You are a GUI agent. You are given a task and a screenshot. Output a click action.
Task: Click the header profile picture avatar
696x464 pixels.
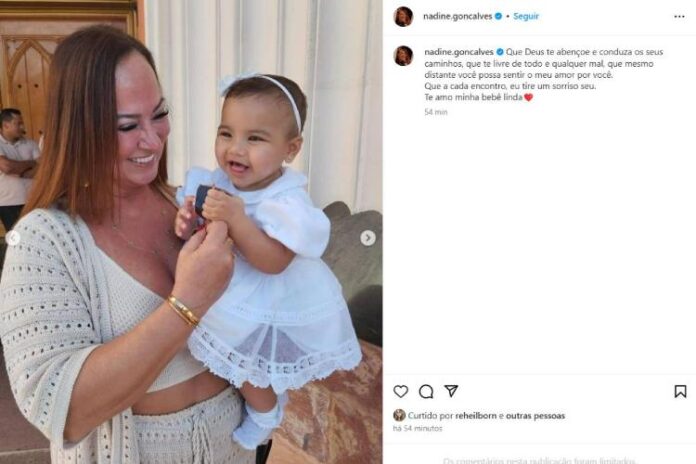403,17
